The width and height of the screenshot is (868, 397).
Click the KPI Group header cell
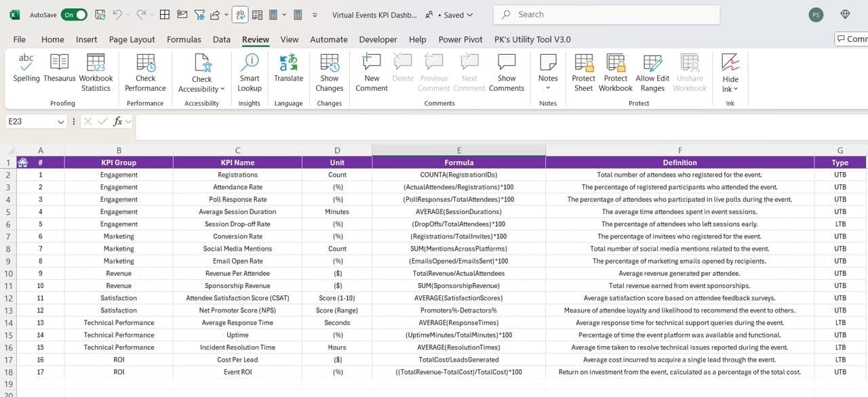click(x=119, y=163)
